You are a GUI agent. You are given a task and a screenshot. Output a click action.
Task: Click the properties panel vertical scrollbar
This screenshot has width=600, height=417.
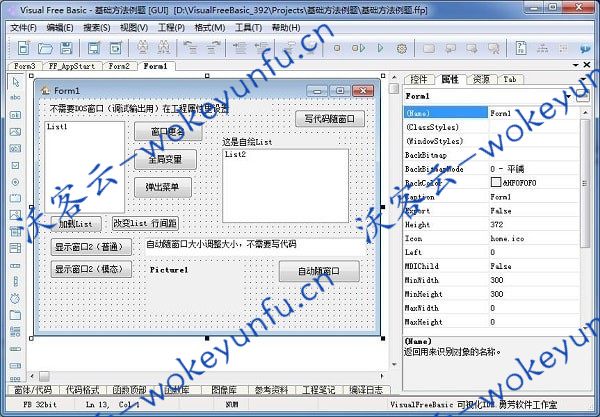pyautogui.click(x=585, y=183)
